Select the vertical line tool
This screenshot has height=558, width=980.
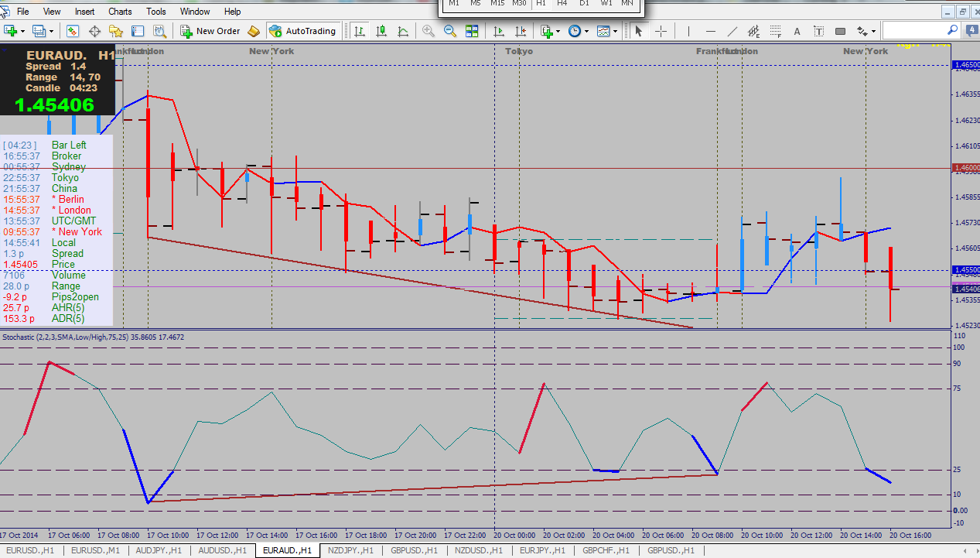click(688, 31)
